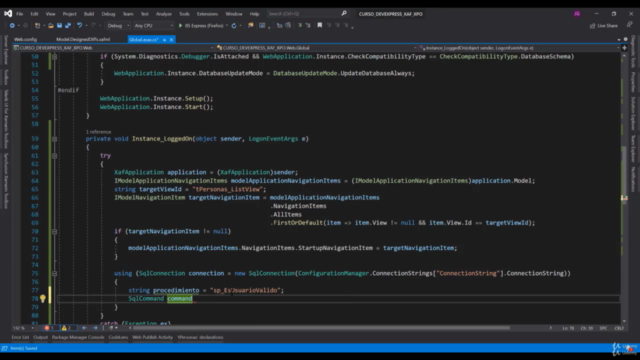Open the Solution Explorer side tab

pyautogui.click(x=633, y=114)
